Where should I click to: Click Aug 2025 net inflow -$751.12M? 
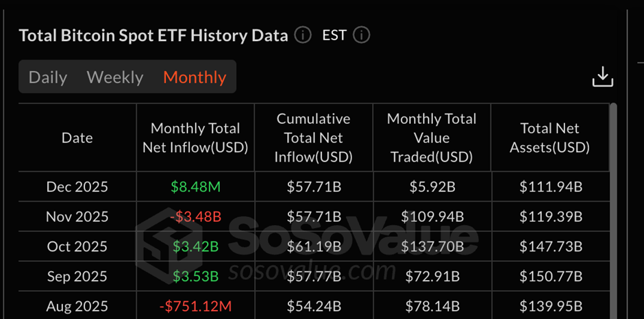coord(195,306)
